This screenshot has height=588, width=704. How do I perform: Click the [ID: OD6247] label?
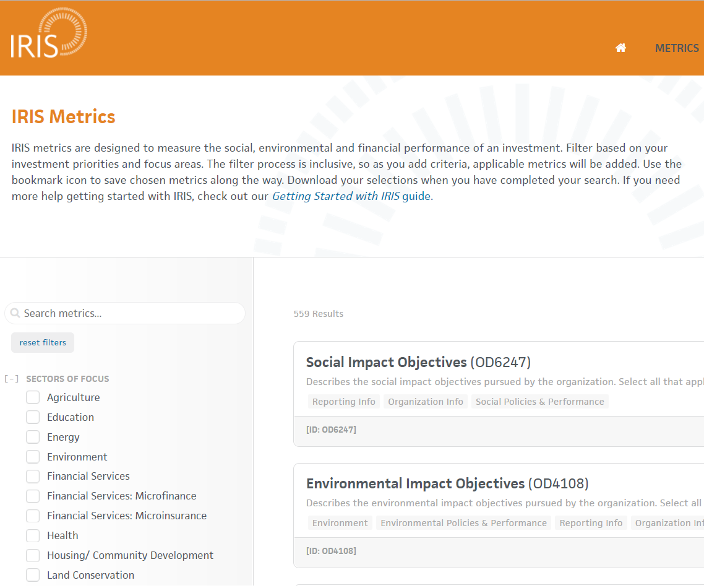(x=332, y=430)
